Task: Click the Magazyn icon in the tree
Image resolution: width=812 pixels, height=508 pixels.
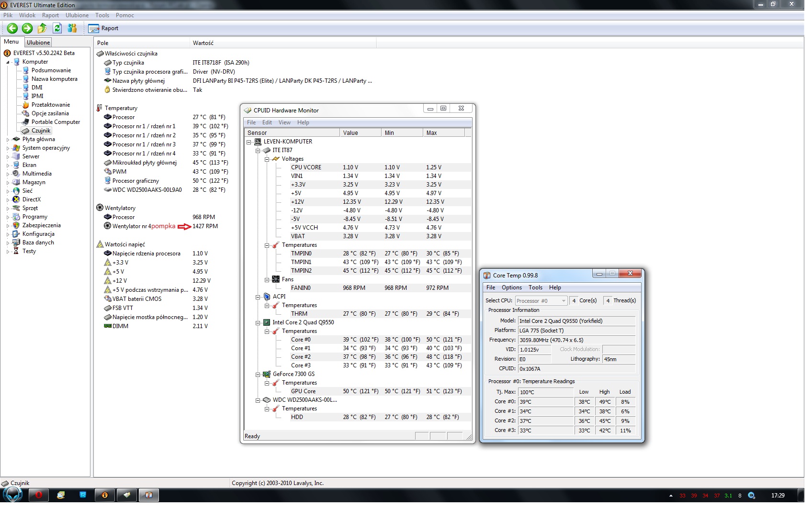Action: pos(16,182)
